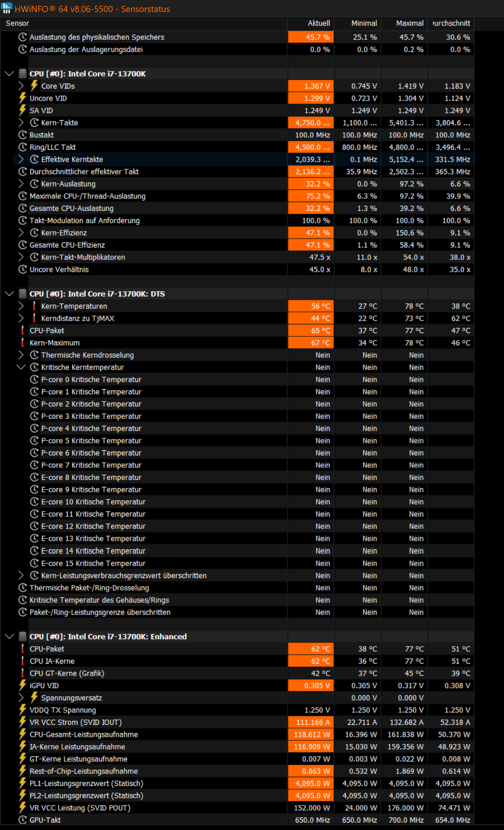Click the clock icon beside Uncore Verhältnis
The image size is (504, 830).
(23, 269)
